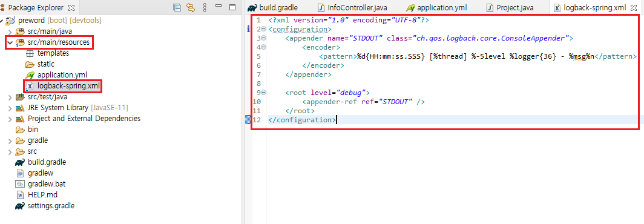This screenshot has height=224, width=644.
Task: Click info marker beside line 2
Action: pos(248,29)
